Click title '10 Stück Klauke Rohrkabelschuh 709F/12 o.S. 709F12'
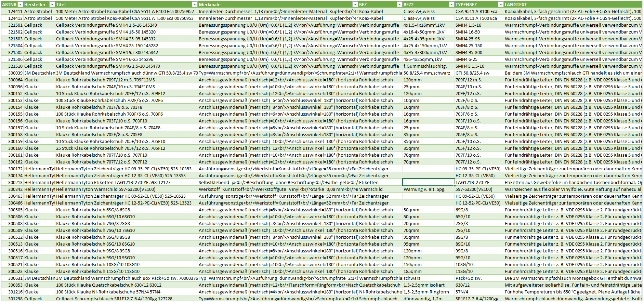The image size is (644, 302). pos(127,93)
